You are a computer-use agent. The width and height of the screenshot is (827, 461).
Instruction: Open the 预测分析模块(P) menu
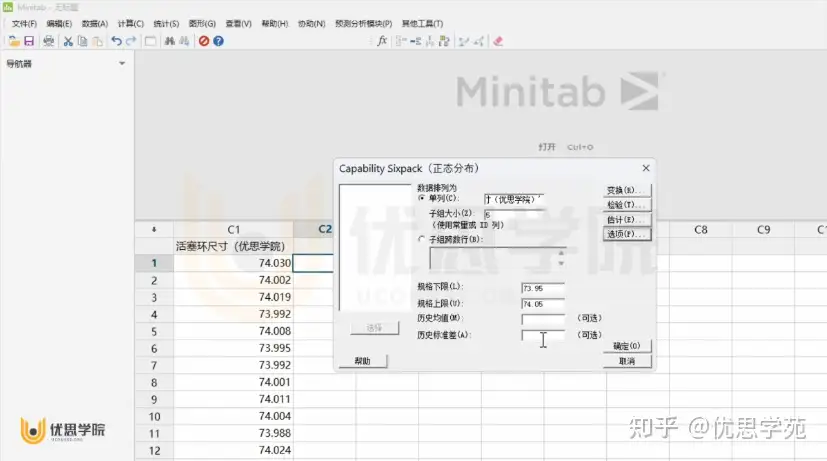(x=364, y=24)
